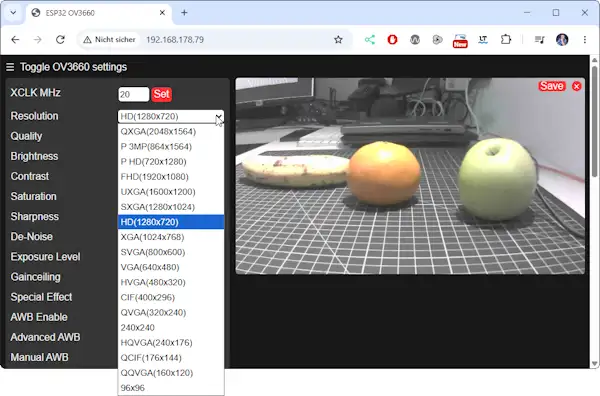The image size is (600, 396).
Task: Open a new browser tab
Action: click(x=184, y=13)
